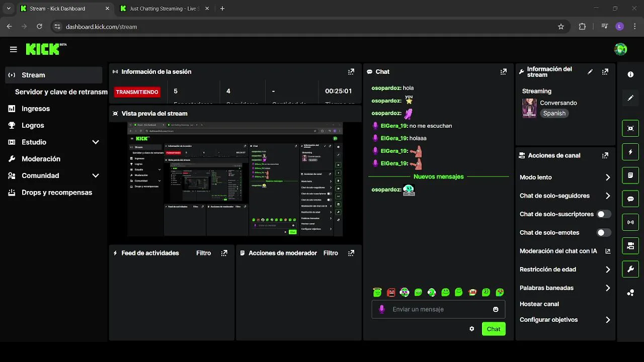
Task: Click the info icon in right toolbar
Action: tap(630, 74)
